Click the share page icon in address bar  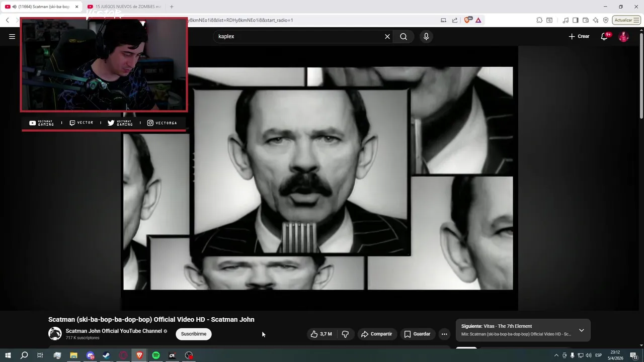(x=455, y=20)
